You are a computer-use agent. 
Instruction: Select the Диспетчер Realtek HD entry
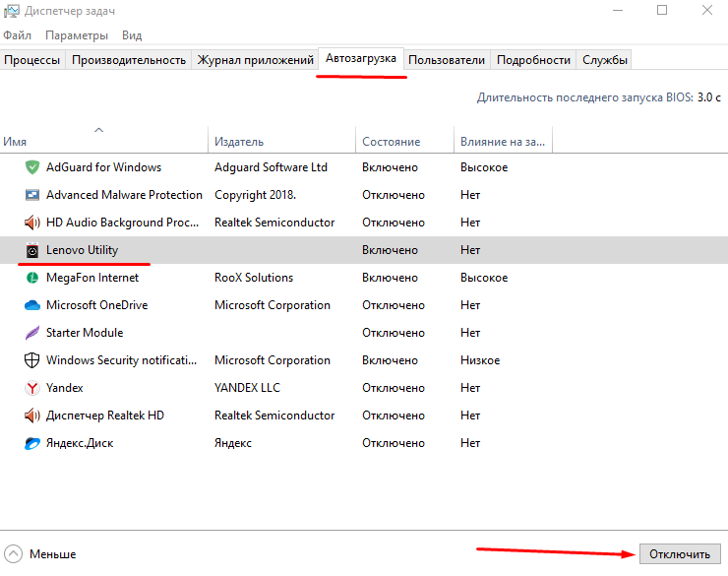point(105,416)
